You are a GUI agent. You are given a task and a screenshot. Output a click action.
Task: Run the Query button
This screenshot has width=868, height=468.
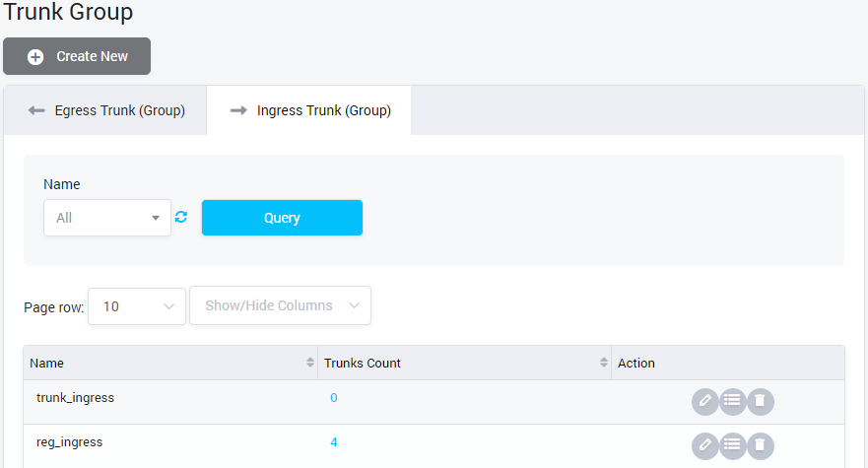(x=283, y=218)
